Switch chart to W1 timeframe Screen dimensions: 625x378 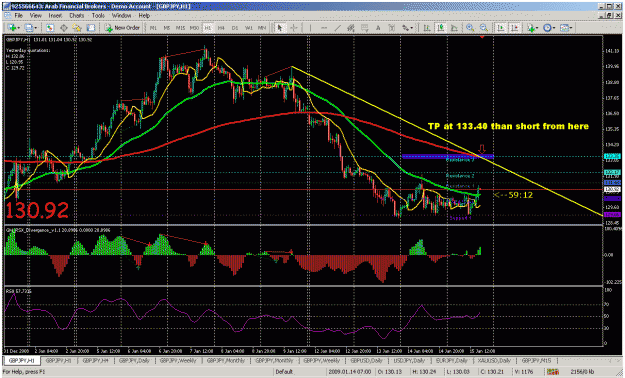coord(248,28)
